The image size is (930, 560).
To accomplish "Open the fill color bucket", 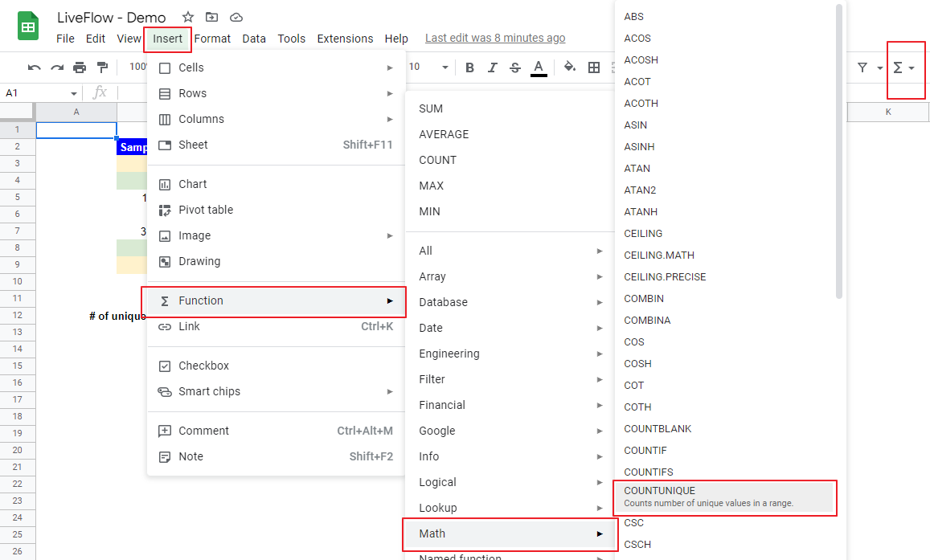I will [569, 67].
